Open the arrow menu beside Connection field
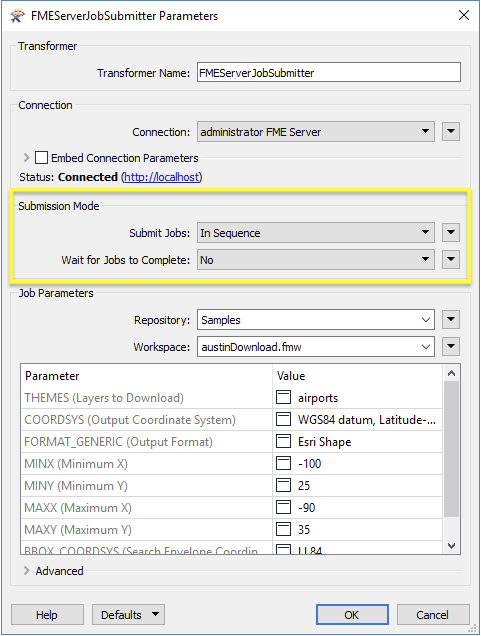The image size is (481, 636). tap(451, 131)
